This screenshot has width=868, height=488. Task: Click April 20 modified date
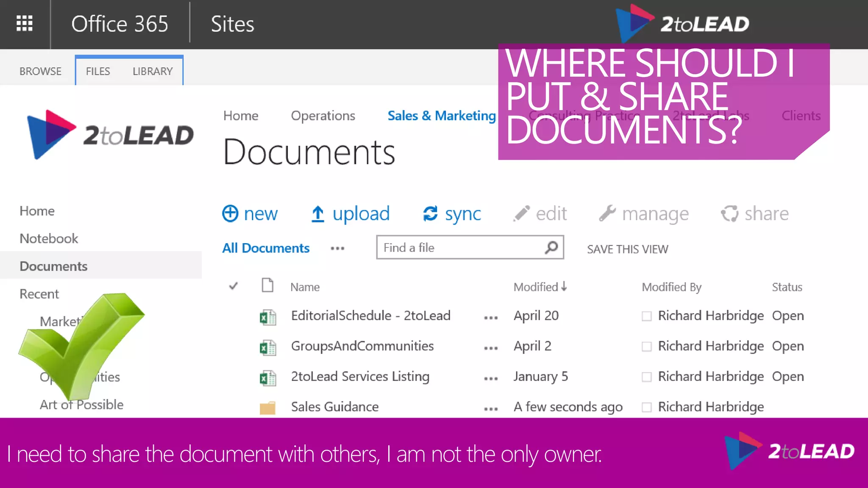536,316
